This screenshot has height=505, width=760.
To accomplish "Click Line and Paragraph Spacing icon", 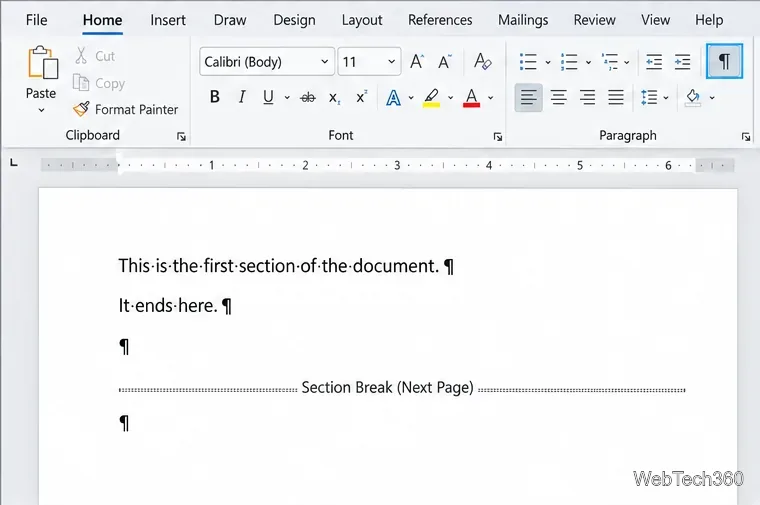I will coord(649,97).
